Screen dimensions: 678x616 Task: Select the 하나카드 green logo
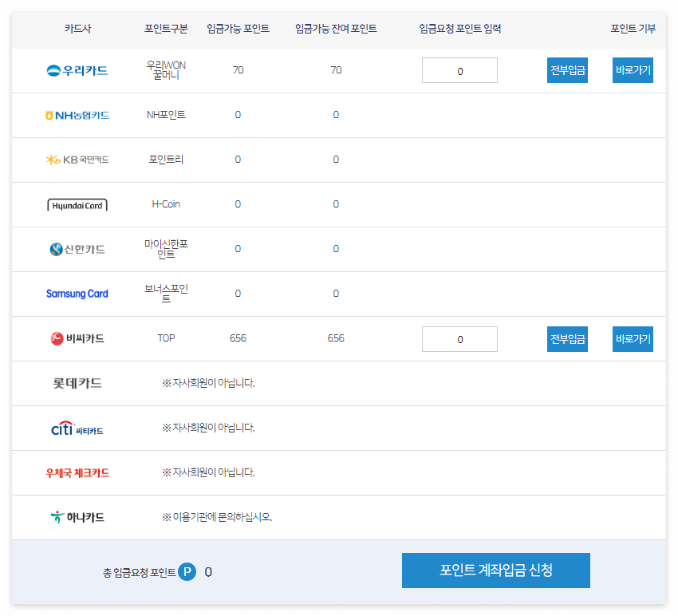tap(57, 517)
